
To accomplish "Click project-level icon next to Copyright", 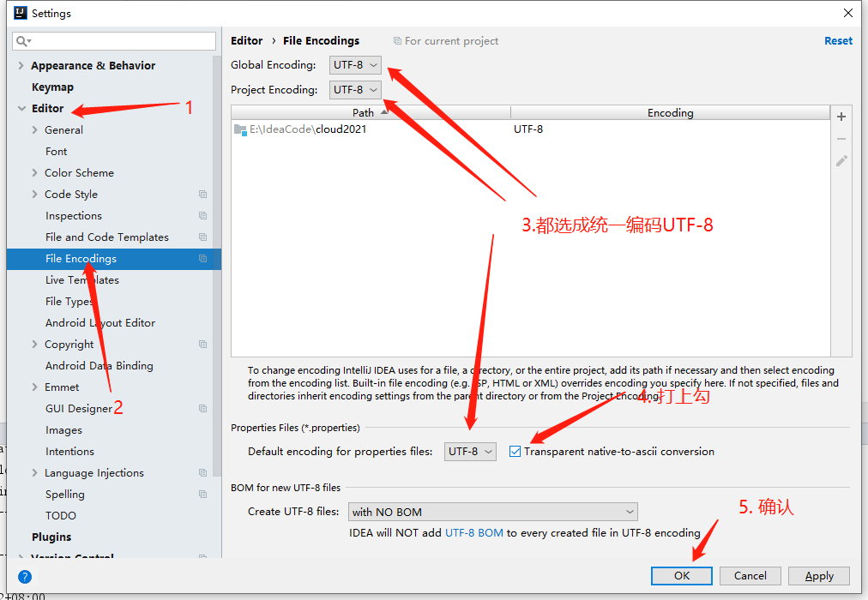I will [203, 344].
